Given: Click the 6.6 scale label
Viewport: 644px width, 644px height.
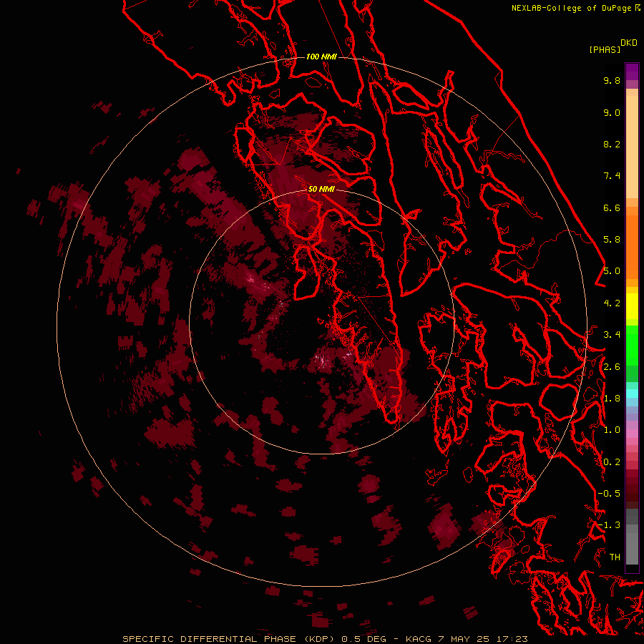Looking at the screenshot, I should click(612, 208).
